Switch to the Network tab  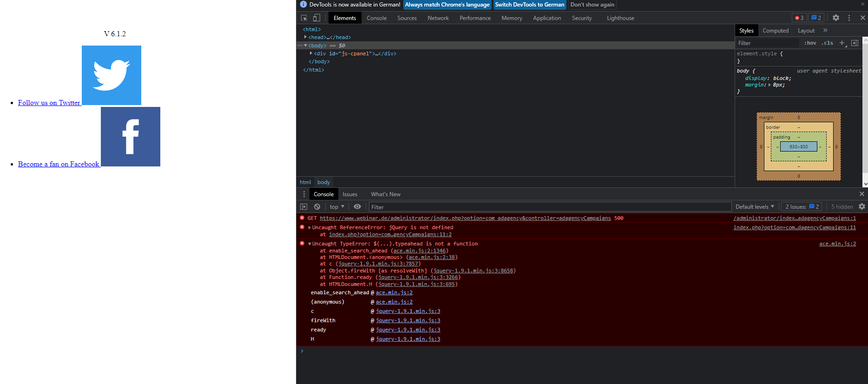[x=438, y=18]
